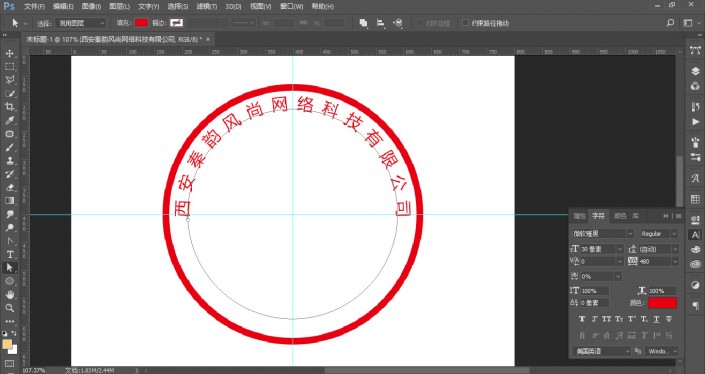Select the Lasso tool
The height and width of the screenshot is (374, 705).
9,80
